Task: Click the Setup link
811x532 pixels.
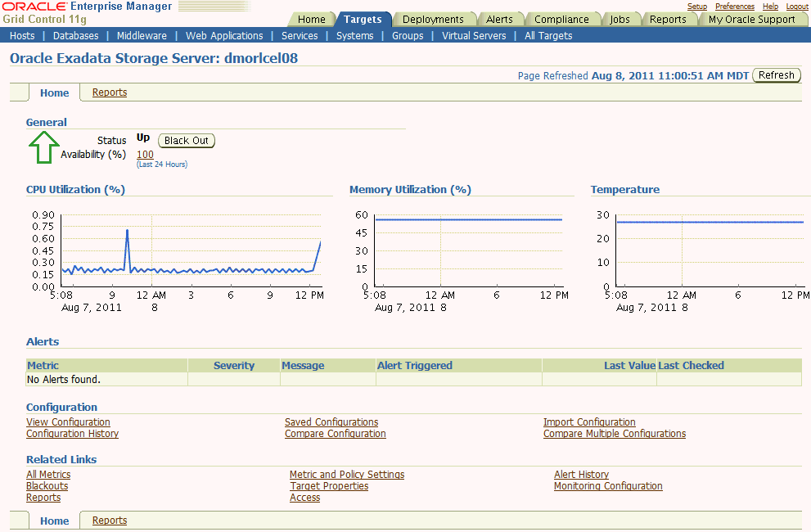Action: pos(696,7)
